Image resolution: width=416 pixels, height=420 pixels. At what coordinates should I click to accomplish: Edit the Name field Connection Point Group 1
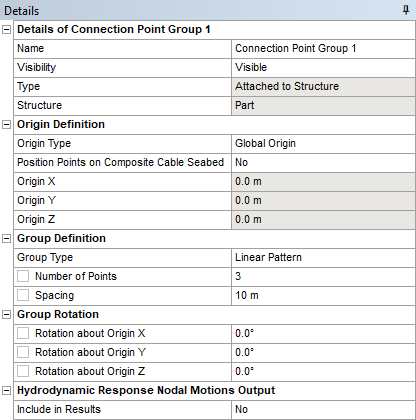pos(323,49)
